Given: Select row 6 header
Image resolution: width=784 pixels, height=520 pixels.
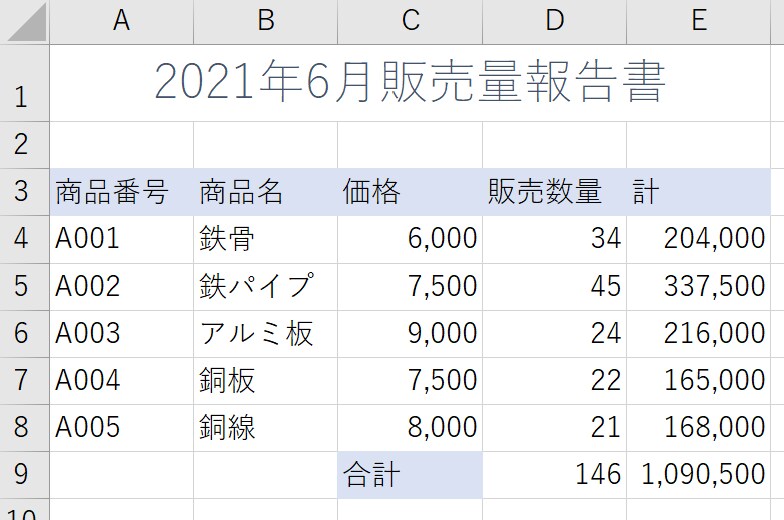Looking at the screenshot, I should tap(24, 334).
